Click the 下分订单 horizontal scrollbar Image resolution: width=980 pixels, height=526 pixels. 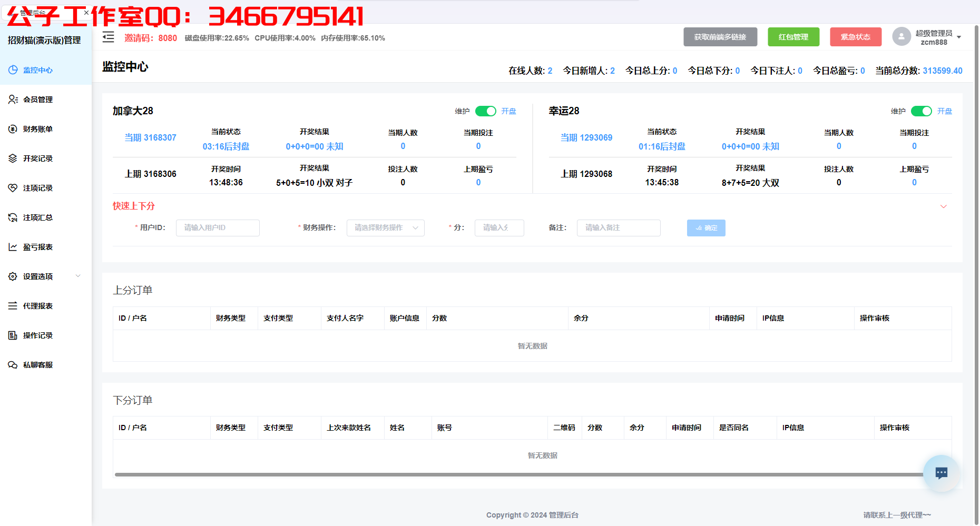(519, 474)
